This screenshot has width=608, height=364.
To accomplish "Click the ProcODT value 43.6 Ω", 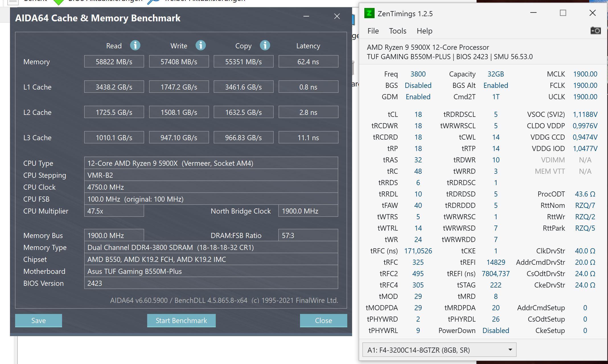I will [x=585, y=194].
